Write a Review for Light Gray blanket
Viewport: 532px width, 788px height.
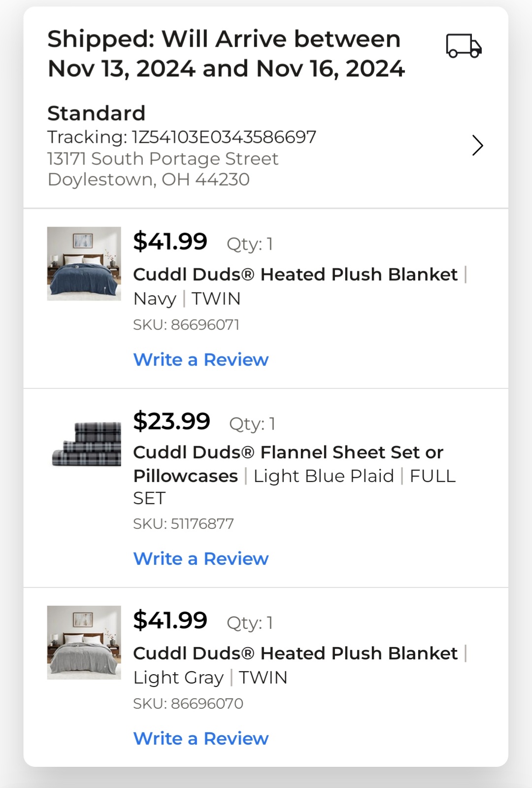[x=201, y=739]
